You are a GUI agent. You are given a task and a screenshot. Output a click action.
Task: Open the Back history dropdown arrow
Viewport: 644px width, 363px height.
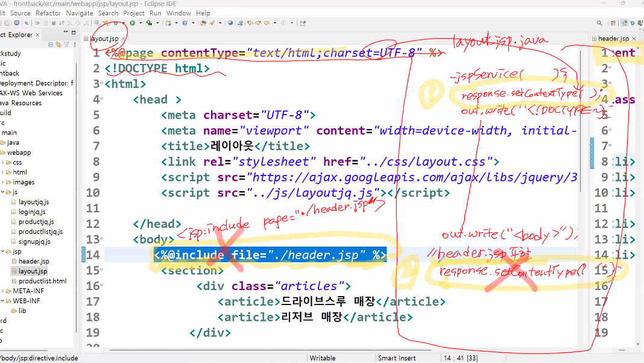[275, 23]
